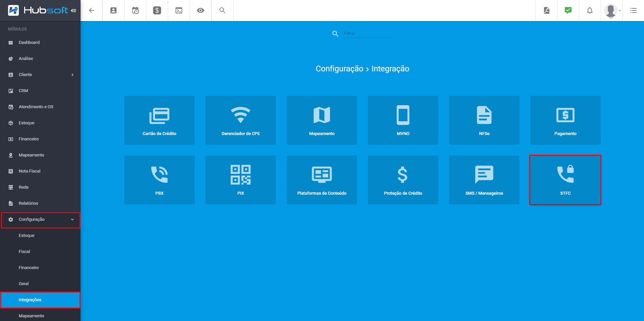Screen dimensions: 644x321
Task: Open the PIX integration tile
Action: [241, 180]
